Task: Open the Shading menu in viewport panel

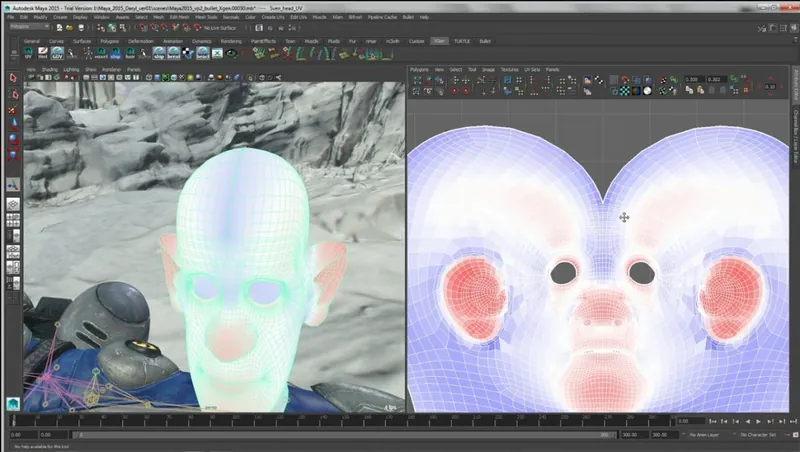Action: (49, 69)
